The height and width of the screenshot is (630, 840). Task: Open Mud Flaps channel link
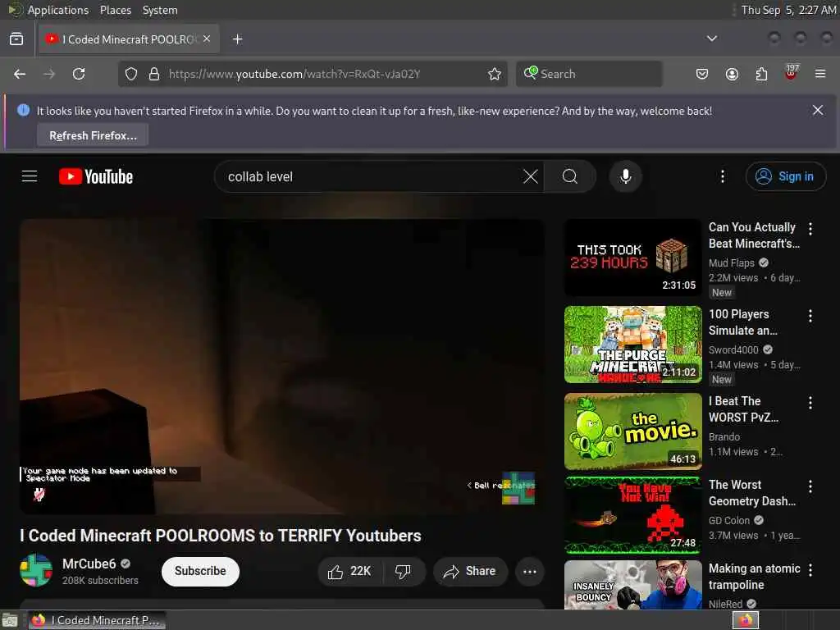[731, 263]
